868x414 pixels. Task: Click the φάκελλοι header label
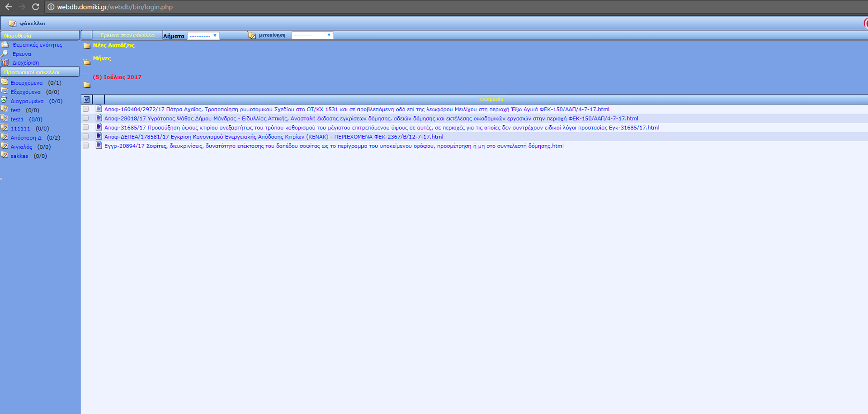32,24
